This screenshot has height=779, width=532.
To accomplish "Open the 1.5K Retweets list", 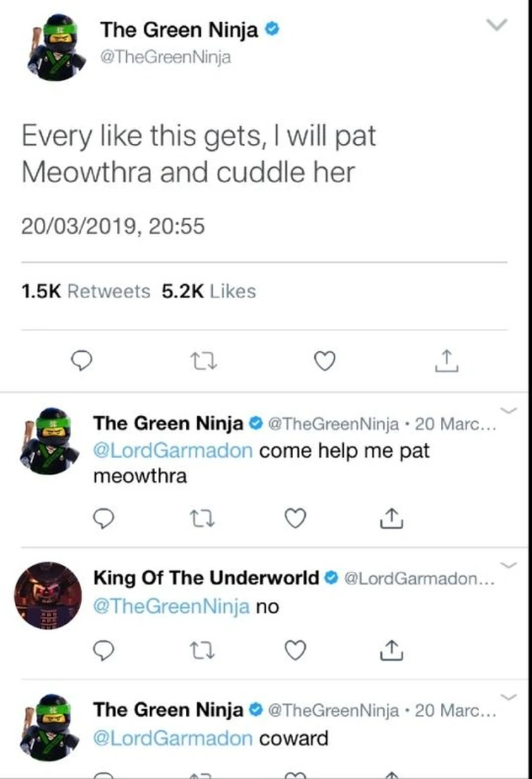I will 87,291.
